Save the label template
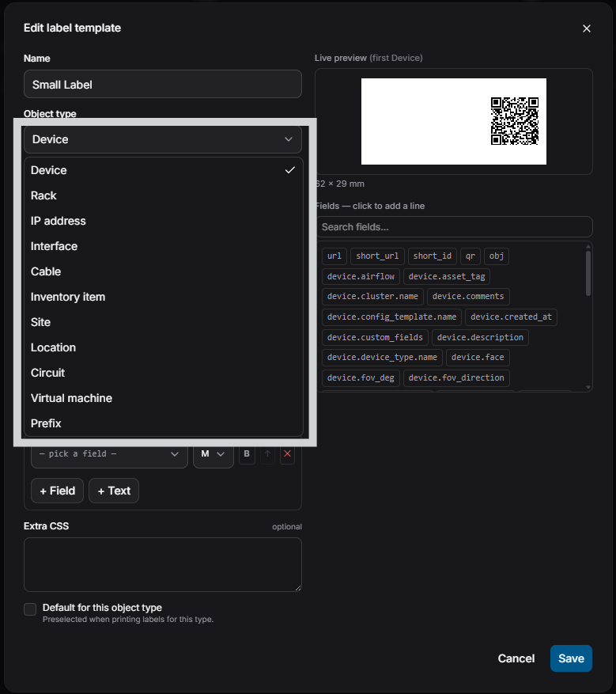616x694 pixels. point(571,658)
